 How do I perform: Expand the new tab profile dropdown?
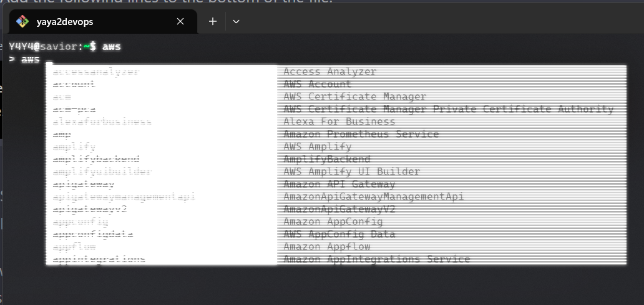click(x=236, y=21)
